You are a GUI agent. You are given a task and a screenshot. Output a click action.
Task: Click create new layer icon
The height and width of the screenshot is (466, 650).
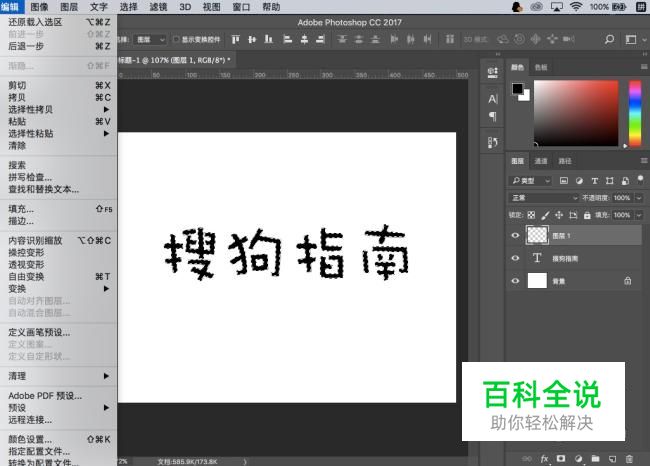(612, 459)
